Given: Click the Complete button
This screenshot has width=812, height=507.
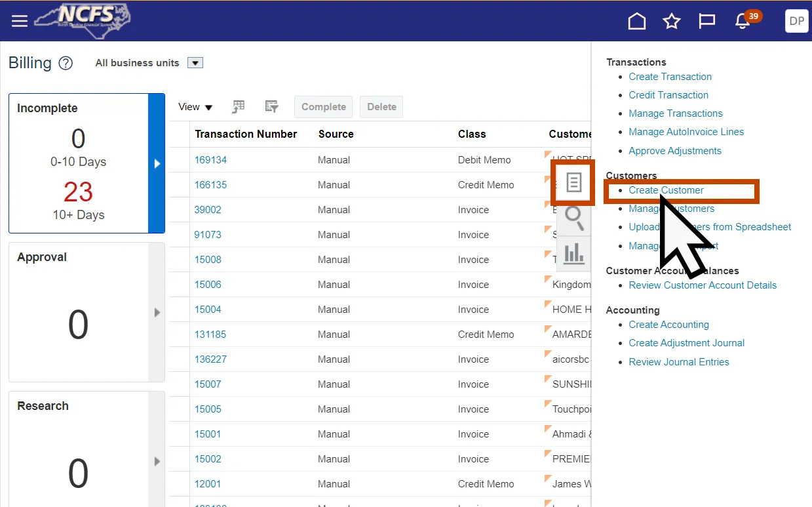Looking at the screenshot, I should click(x=323, y=107).
